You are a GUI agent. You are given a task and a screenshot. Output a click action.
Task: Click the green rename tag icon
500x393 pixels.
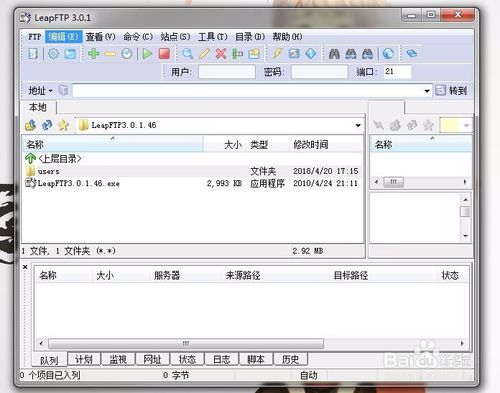(237, 53)
